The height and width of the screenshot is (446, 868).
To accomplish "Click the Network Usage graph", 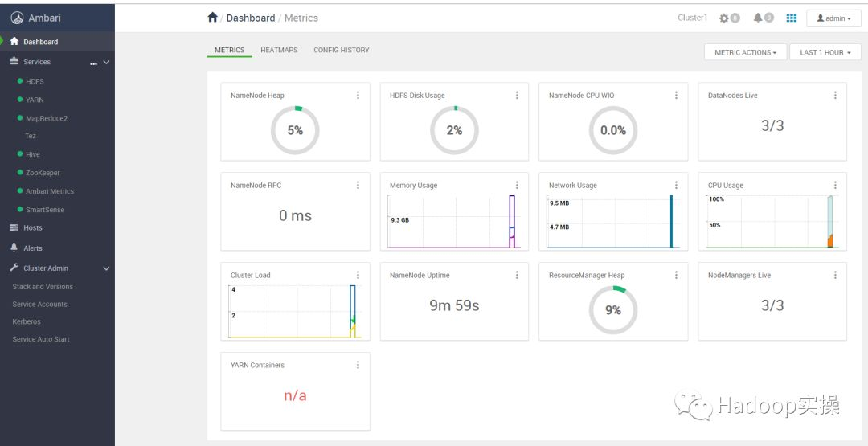I will tap(613, 221).
